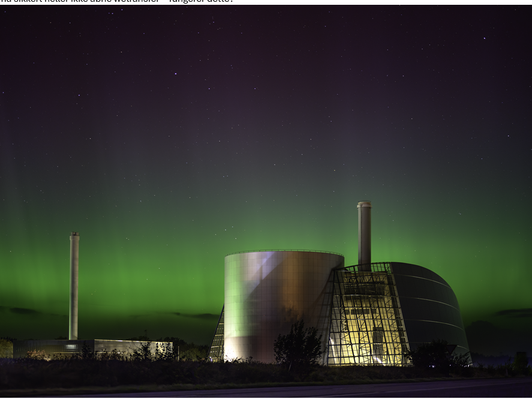Click the dark cloud on the right horizon
This screenshot has width=532, height=399.
coord(513,312)
